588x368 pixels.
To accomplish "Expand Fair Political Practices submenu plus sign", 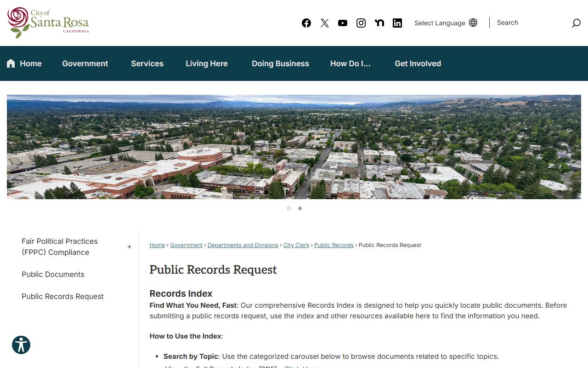I will [x=129, y=247].
